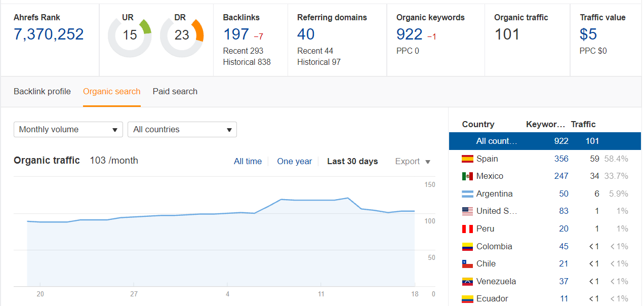Switch to the Paid search tab
Image resolution: width=644 pixels, height=306 pixels.
175,92
